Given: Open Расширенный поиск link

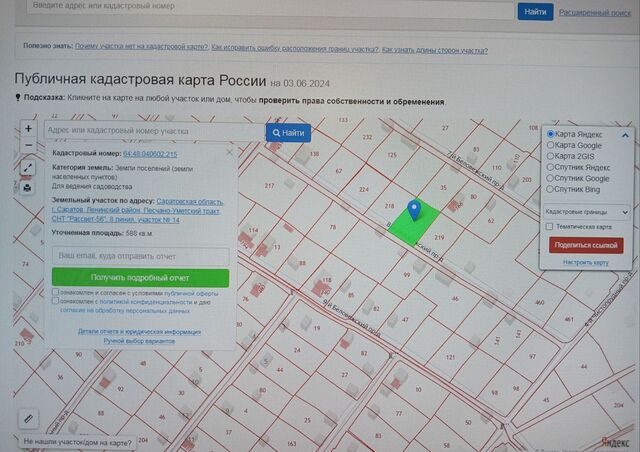Looking at the screenshot, I should coord(595,13).
